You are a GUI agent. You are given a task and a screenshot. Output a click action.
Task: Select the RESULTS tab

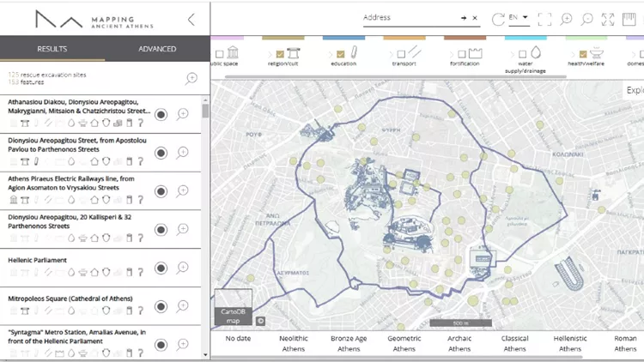[52, 49]
